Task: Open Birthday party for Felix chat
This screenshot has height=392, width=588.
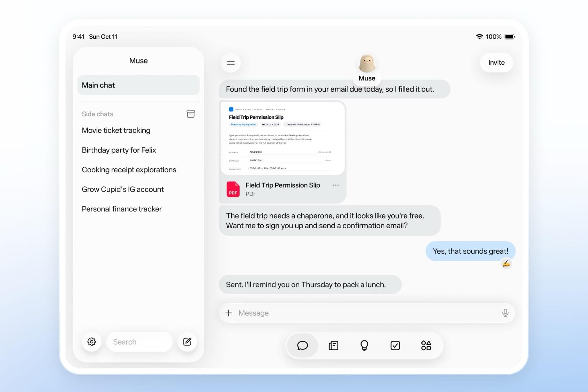Action: [x=119, y=150]
